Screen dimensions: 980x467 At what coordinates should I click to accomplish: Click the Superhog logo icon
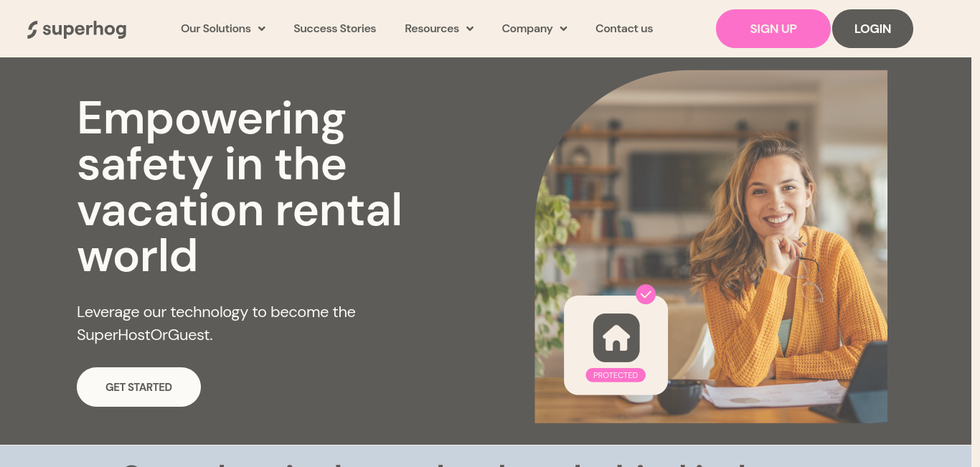[32, 29]
